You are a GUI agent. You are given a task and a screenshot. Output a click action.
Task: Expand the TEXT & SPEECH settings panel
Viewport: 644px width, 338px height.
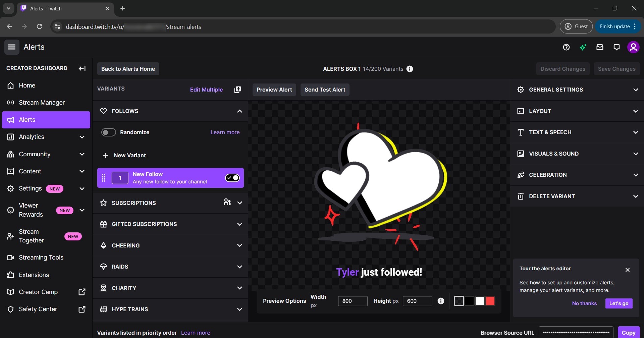point(635,132)
